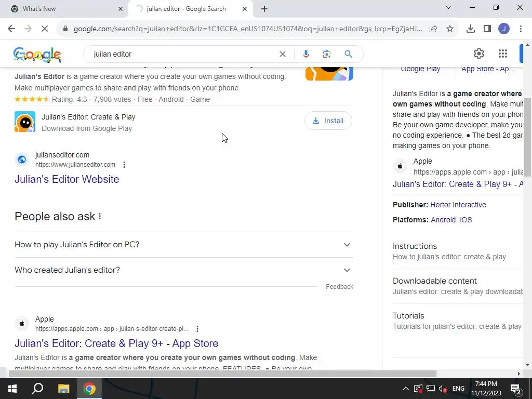Image resolution: width=532 pixels, height=399 pixels.
Task: Click the browser forward arrow
Action: (x=28, y=29)
